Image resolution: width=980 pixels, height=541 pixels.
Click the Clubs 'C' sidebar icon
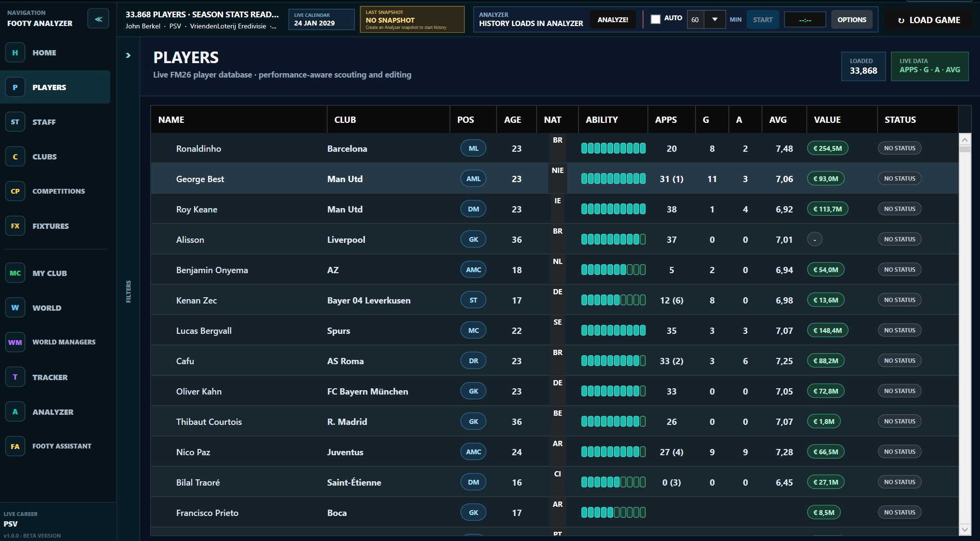point(15,157)
